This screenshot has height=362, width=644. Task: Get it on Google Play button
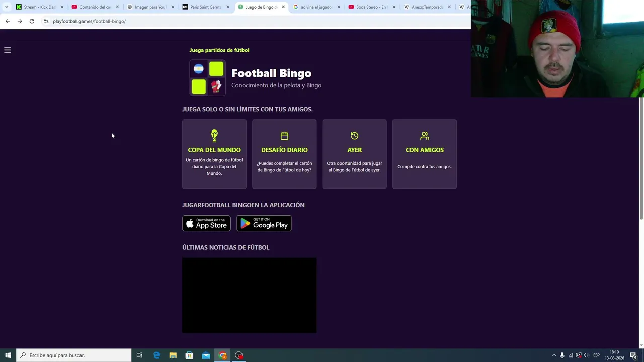[264, 223]
